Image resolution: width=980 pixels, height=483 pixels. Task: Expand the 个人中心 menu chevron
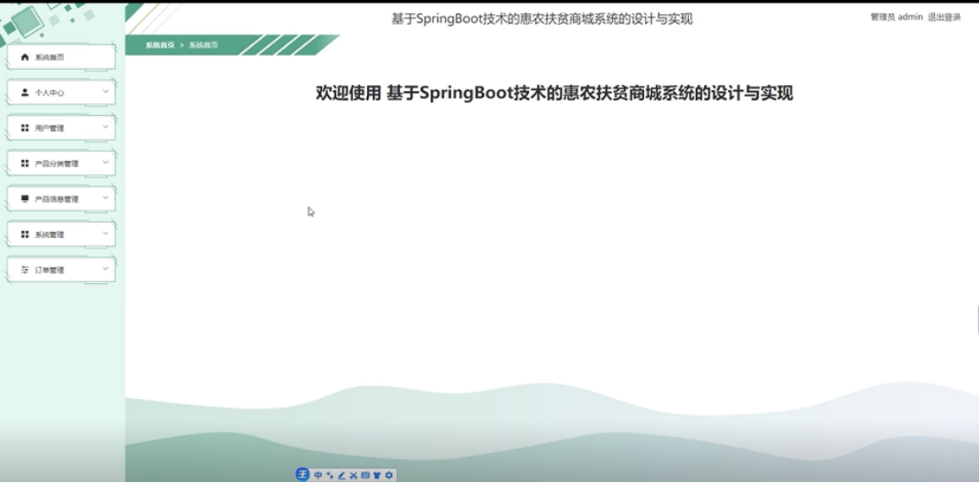[105, 92]
